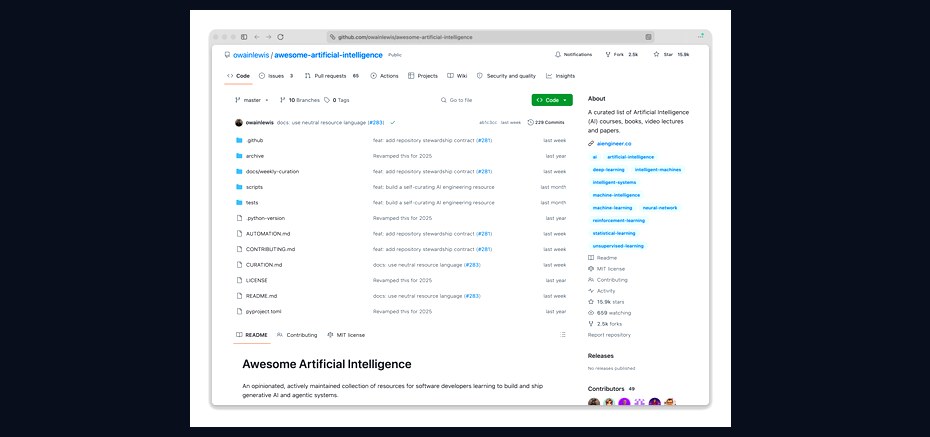Screen dimensions: 930x437
Task: Click the scripts folder icon
Action: click(239, 187)
